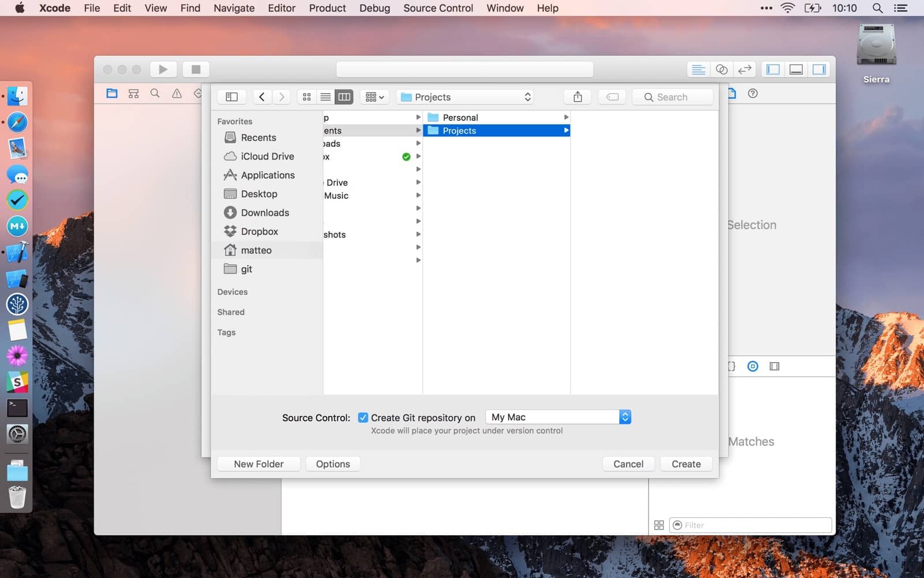The image size is (924, 578).
Task: Open Quick Help inspector icon
Action: click(752, 94)
